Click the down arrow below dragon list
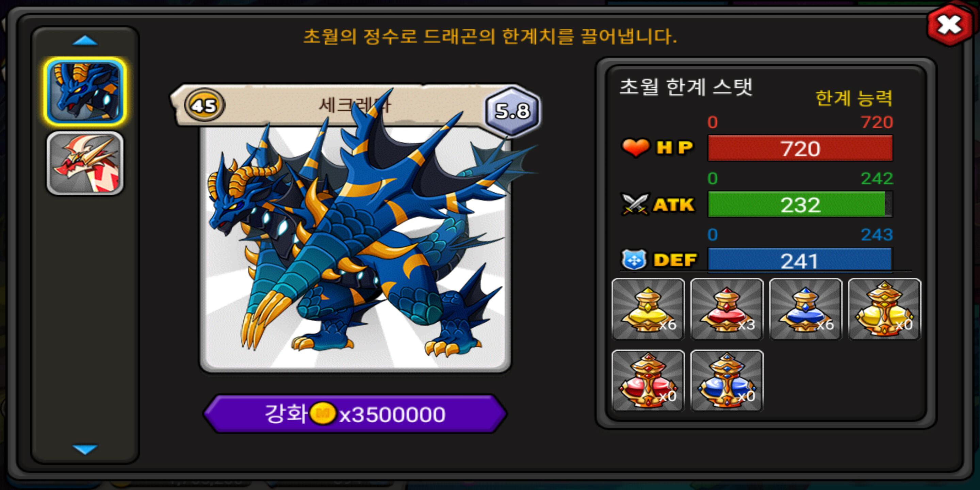This screenshot has height=490, width=980. (85, 449)
